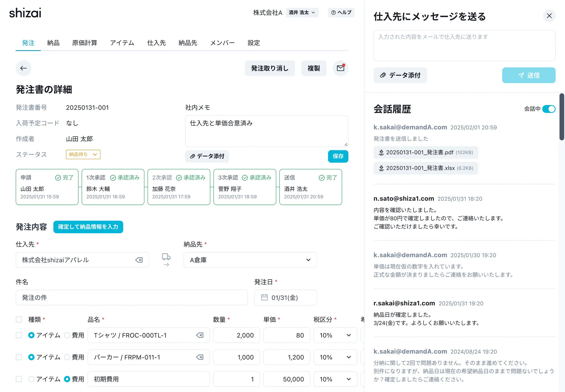The height and width of the screenshot is (392, 565).
Task: Open the mail message icon
Action: 340,68
